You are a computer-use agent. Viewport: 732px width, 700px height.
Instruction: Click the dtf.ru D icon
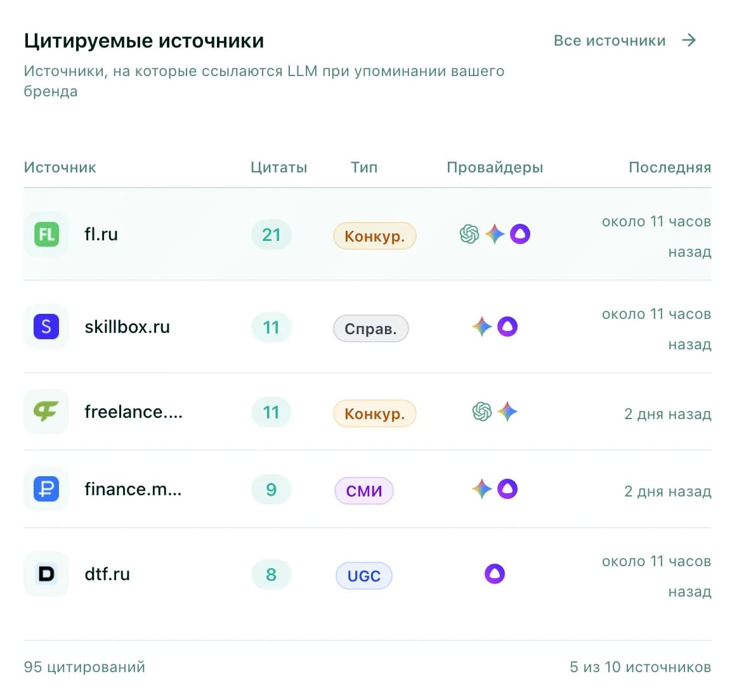coord(46,574)
